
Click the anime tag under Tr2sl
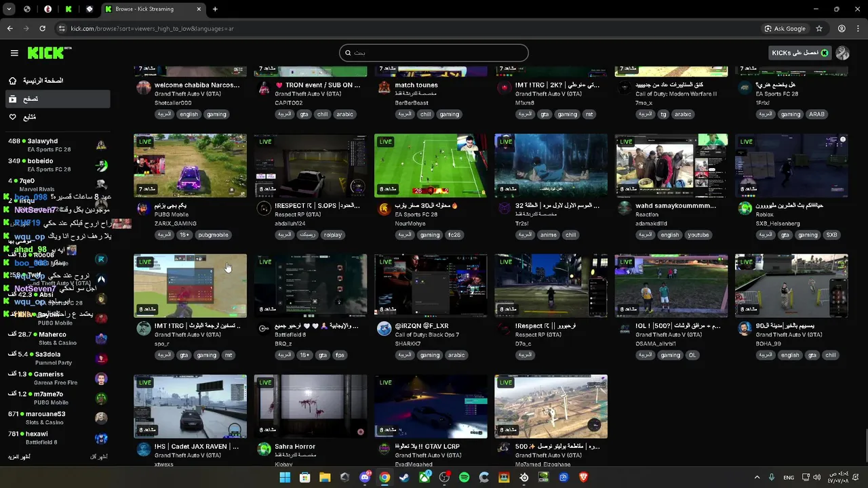point(549,235)
